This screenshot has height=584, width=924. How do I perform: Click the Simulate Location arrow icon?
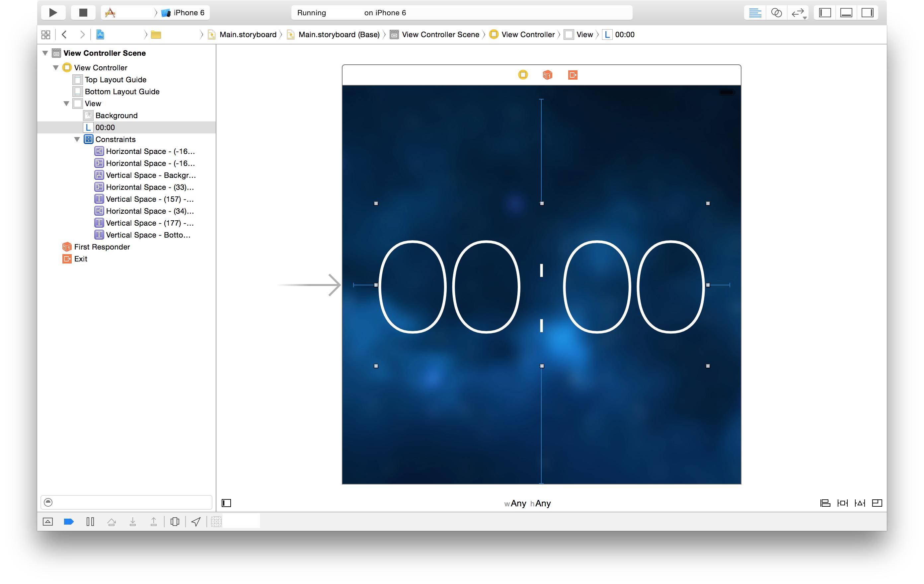[x=196, y=522]
